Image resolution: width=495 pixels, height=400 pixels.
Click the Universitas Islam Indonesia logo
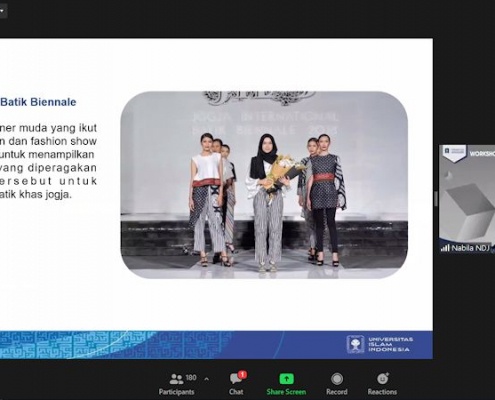pos(380,344)
